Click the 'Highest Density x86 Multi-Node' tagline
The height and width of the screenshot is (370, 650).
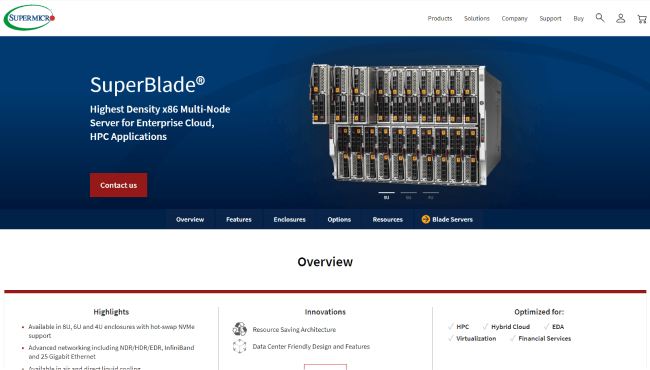160,123
